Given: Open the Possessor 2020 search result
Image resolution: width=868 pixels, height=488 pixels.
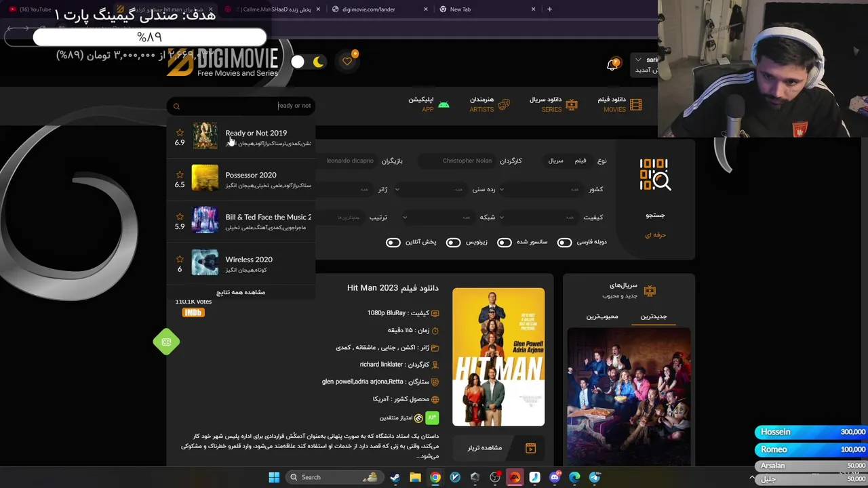Looking at the screenshot, I should (x=241, y=180).
